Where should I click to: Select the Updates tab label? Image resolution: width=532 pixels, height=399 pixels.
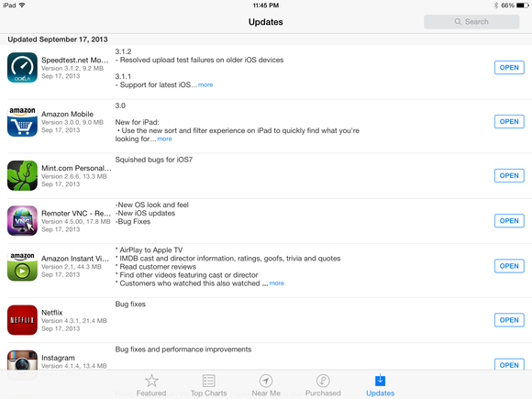point(381,393)
